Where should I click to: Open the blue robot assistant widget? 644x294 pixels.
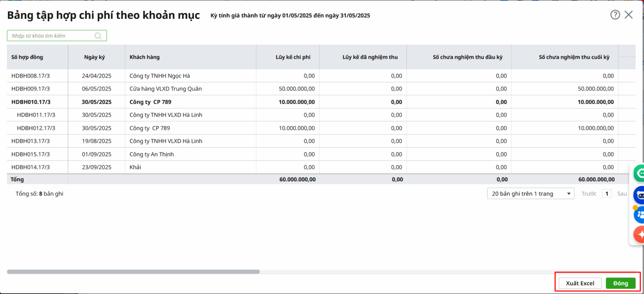[x=639, y=195]
